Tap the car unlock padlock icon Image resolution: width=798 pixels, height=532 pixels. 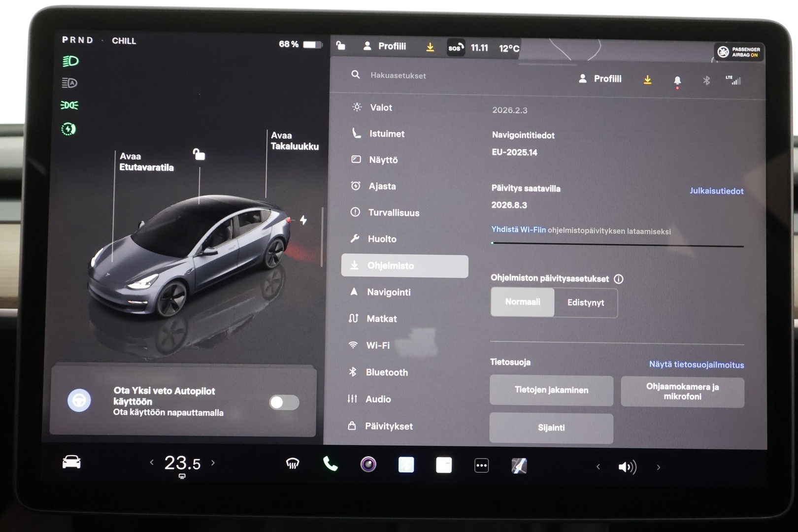[x=199, y=154]
